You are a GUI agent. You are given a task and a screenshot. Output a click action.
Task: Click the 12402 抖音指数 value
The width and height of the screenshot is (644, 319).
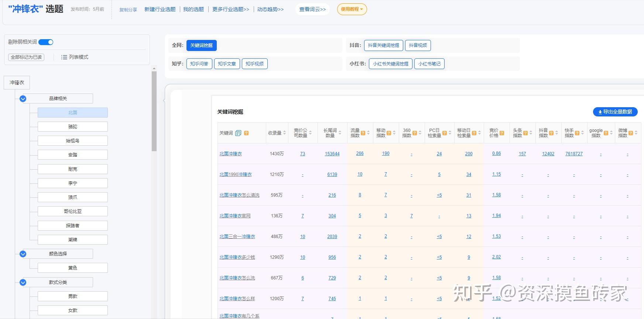coord(548,154)
